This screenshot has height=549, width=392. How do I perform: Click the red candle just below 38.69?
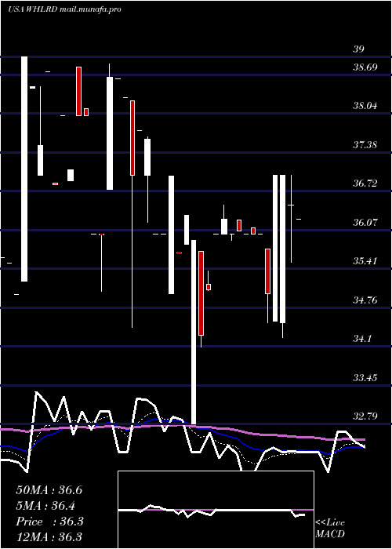pos(79,91)
